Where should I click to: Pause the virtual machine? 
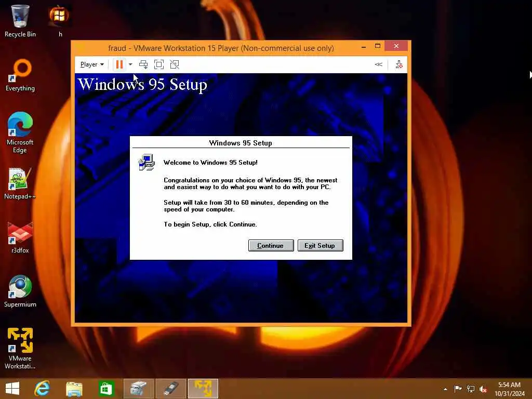click(x=119, y=64)
